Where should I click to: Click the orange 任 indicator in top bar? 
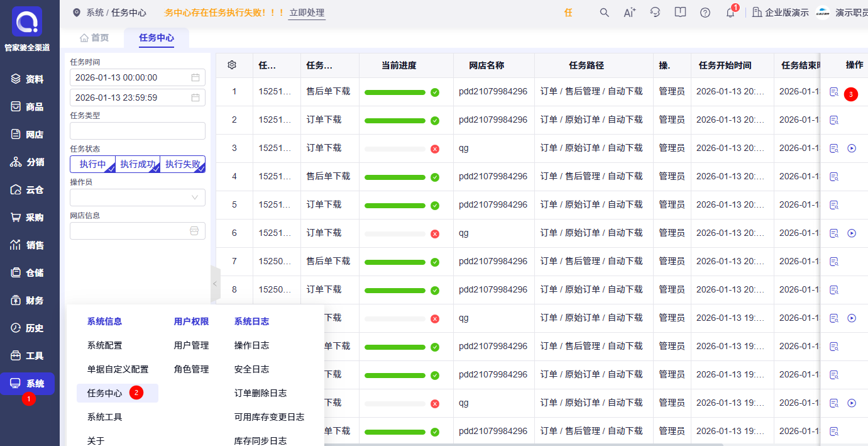(568, 13)
